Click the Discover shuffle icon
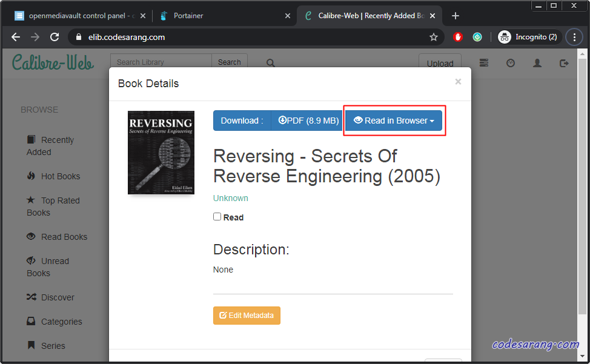 [x=31, y=297]
